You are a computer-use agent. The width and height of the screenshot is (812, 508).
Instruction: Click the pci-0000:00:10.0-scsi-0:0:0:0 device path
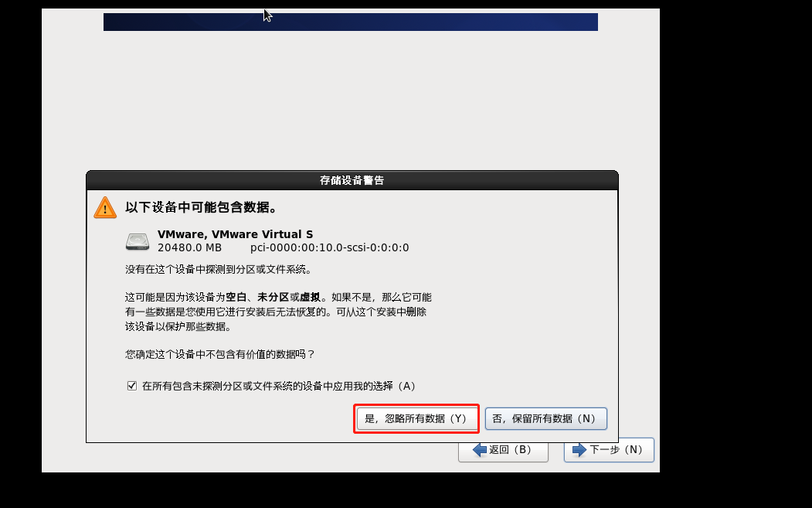click(329, 247)
